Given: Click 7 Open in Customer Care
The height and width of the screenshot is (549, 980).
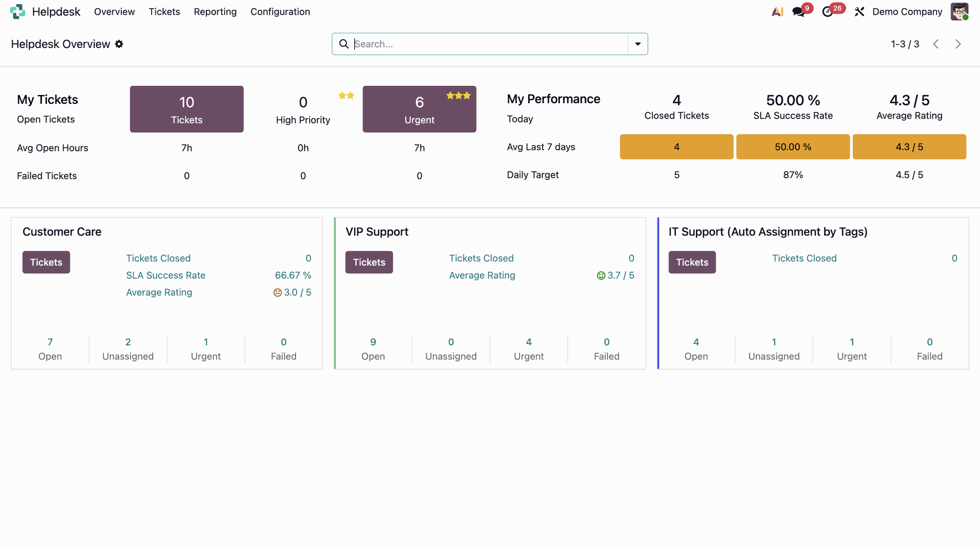Looking at the screenshot, I should pos(50,349).
